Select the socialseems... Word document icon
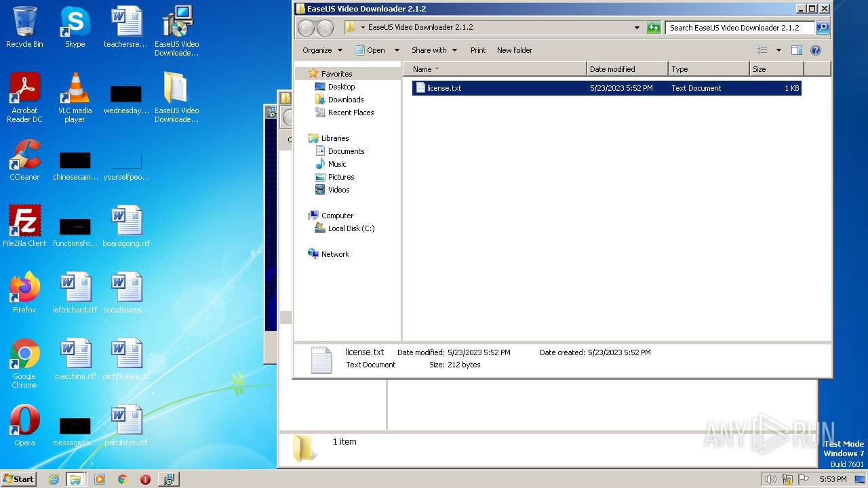This screenshot has height=488, width=868. (126, 293)
